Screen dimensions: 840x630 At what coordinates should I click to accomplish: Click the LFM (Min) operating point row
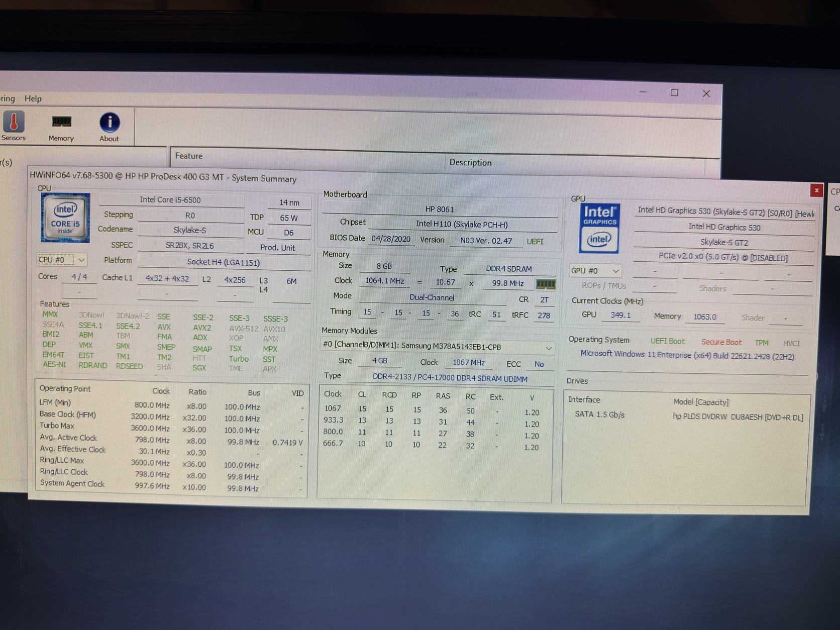(172, 405)
